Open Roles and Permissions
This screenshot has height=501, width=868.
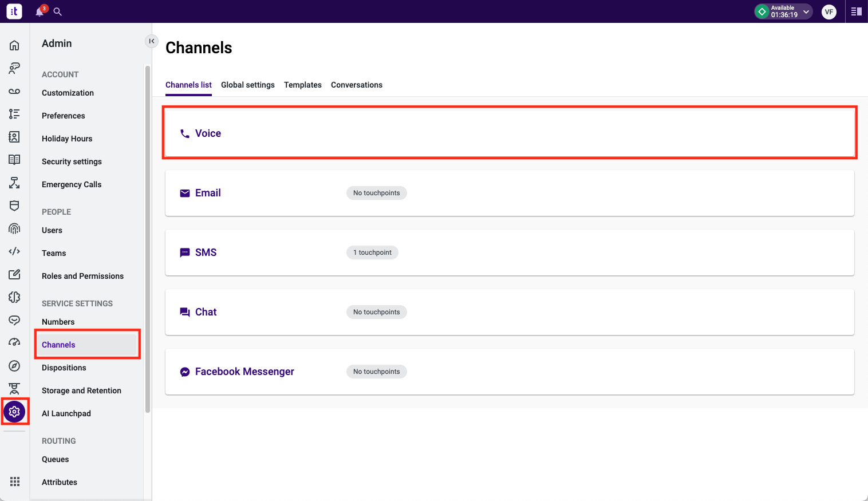[82, 276]
